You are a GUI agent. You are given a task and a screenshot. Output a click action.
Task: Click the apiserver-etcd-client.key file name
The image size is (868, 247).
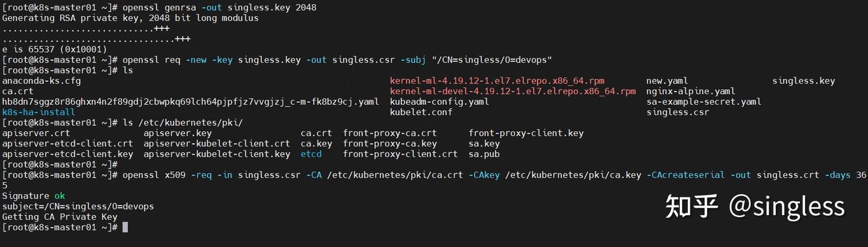(68, 154)
